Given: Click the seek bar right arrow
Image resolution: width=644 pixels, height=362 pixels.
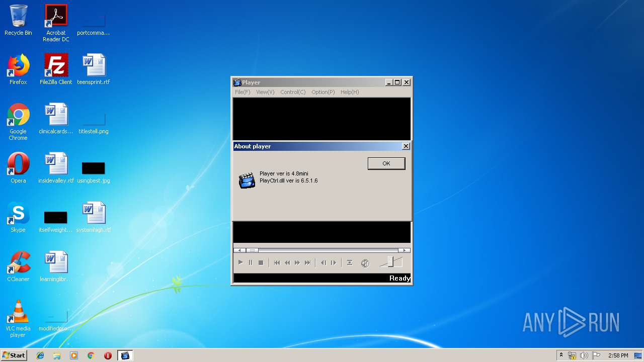Looking at the screenshot, I should 404,250.
